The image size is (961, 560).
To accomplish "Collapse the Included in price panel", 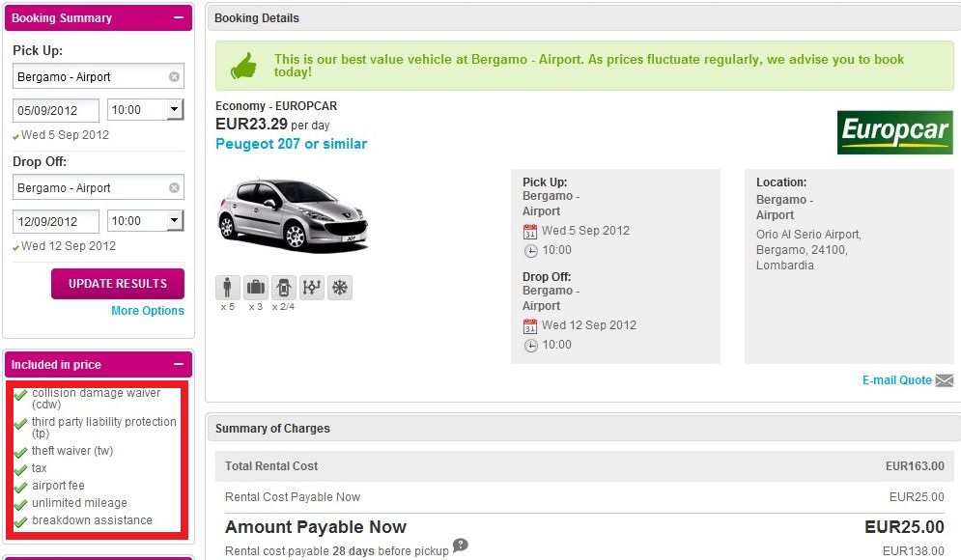I will coord(179,364).
